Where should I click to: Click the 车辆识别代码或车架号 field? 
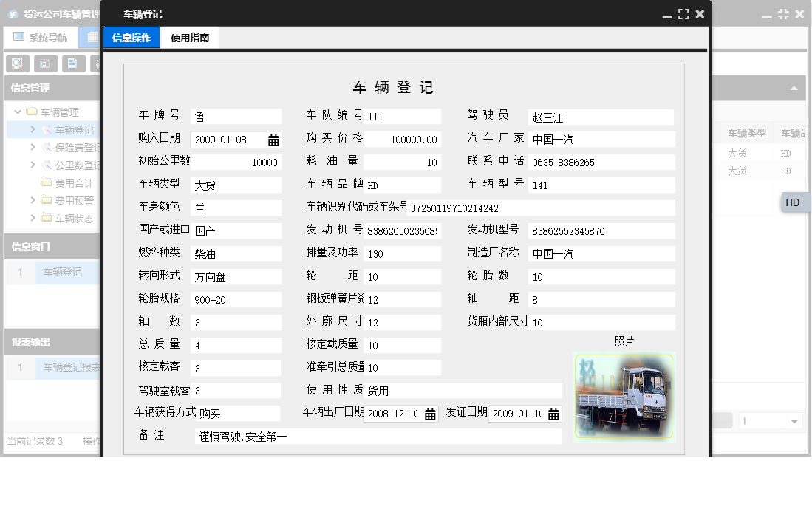[541, 208]
